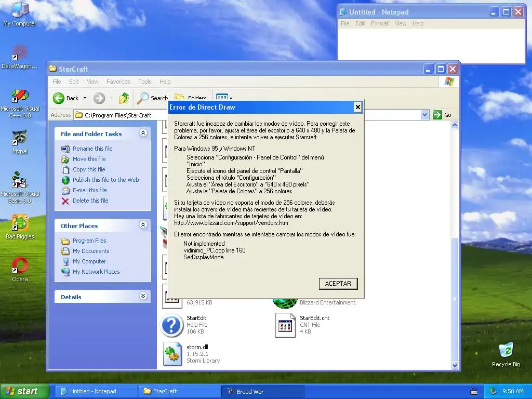Go to My Computer in Other Places
Viewport: 532px width, 399px height.
point(89,261)
